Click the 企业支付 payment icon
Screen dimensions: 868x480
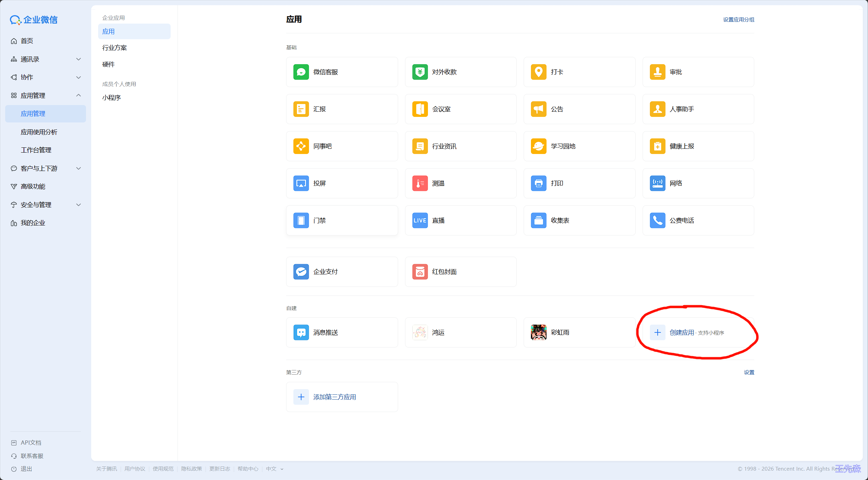click(301, 272)
